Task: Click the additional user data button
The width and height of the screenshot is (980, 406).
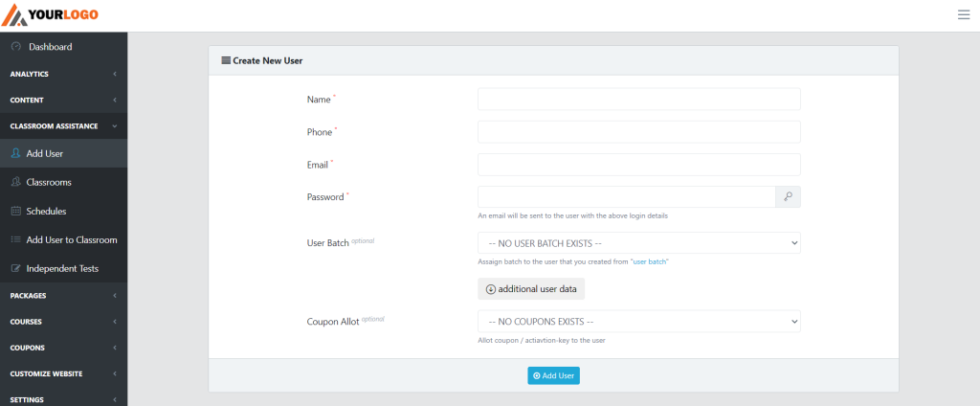Action: pos(531,289)
